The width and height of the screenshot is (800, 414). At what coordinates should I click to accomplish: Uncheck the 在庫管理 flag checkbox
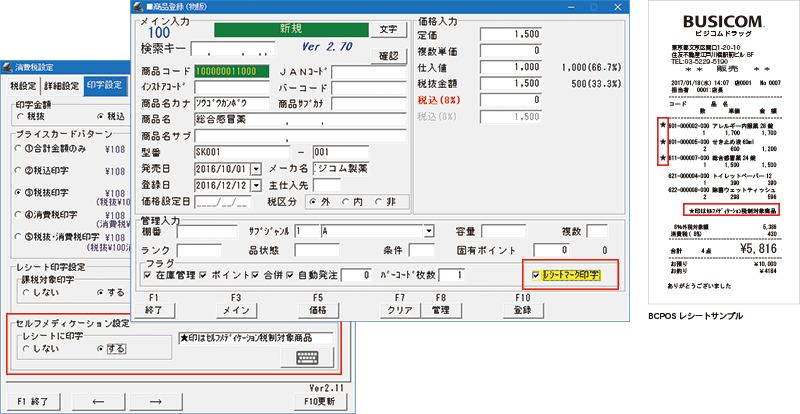tap(148, 274)
